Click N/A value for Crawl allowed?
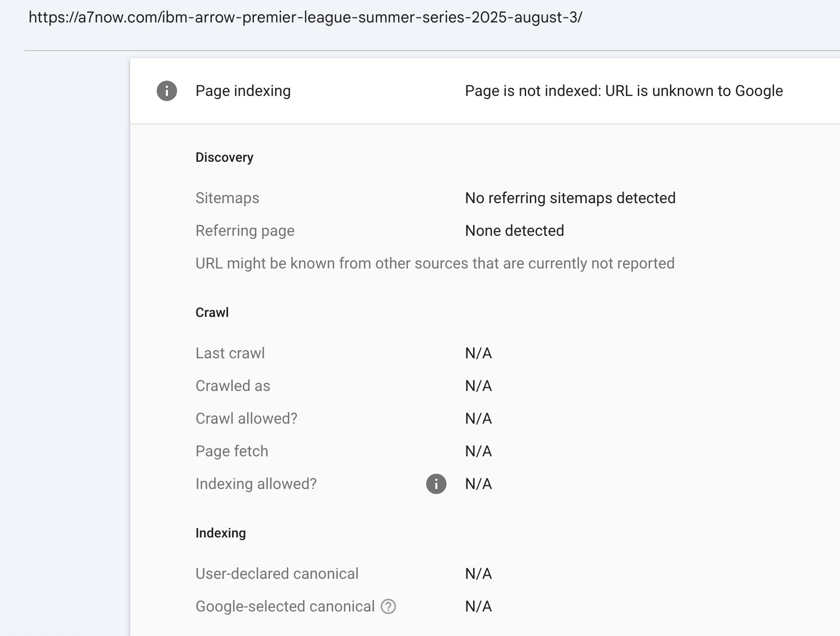This screenshot has height=636, width=840. pyautogui.click(x=478, y=419)
